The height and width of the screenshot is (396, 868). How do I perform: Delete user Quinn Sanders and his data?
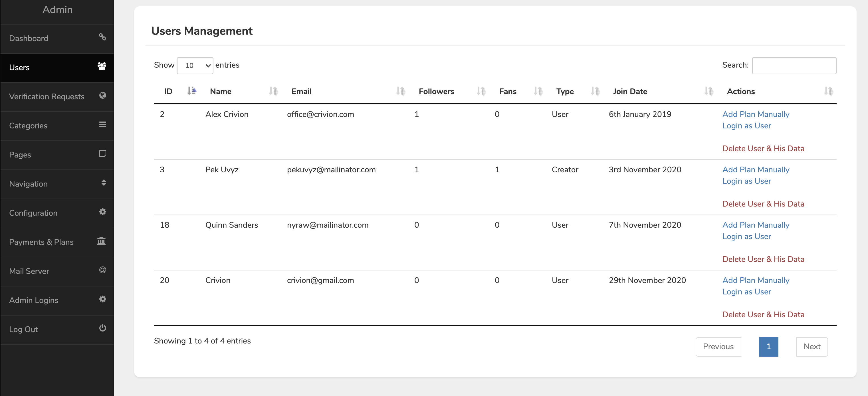coord(763,259)
